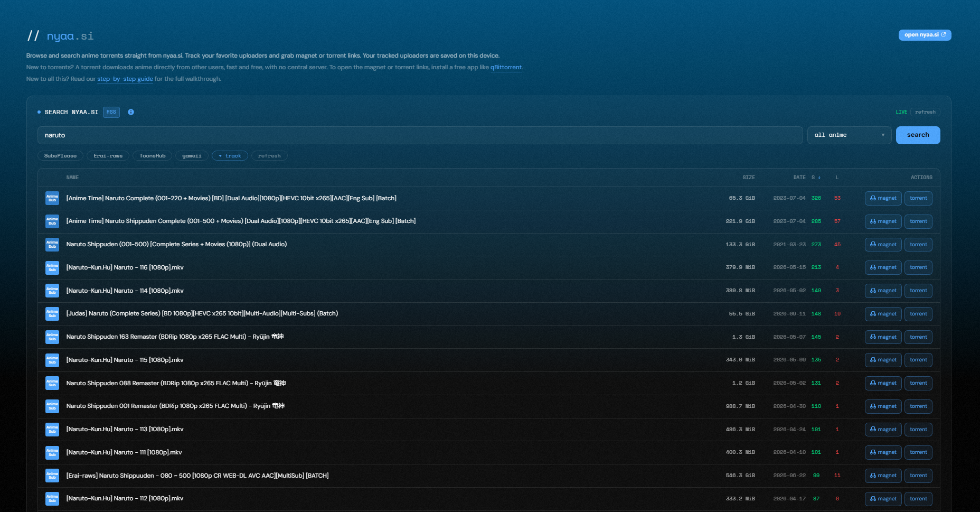Click Anime Sub icon for Naruto - 116
Image resolution: width=980 pixels, height=512 pixels.
pos(52,267)
